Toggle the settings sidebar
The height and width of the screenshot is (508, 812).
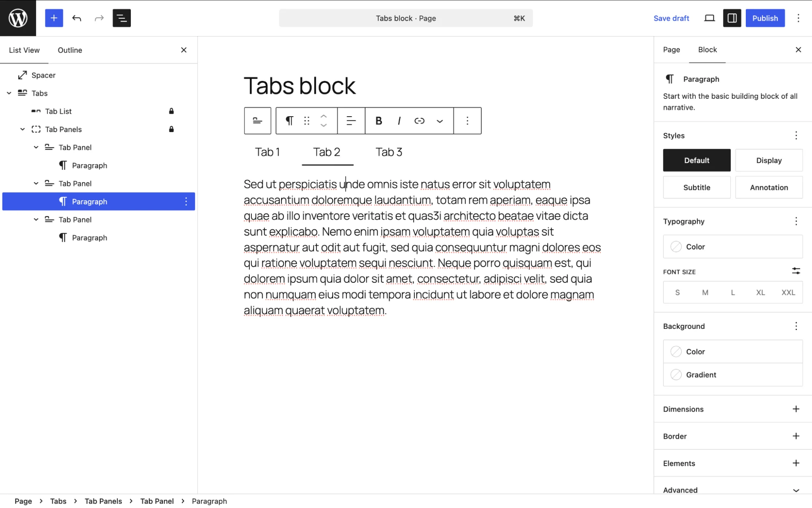(x=732, y=18)
